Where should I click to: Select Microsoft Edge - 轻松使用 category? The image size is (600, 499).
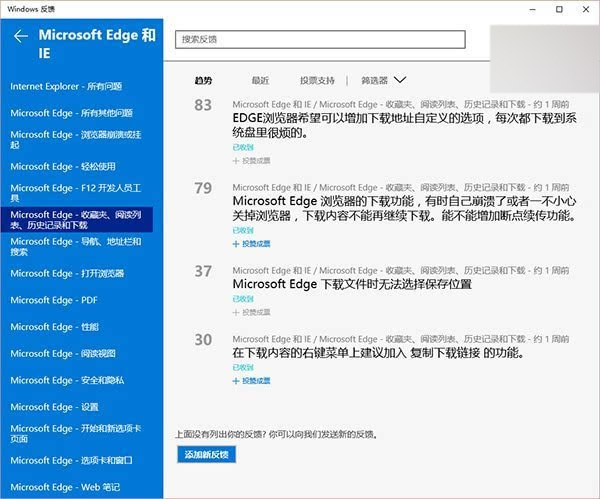[63, 166]
